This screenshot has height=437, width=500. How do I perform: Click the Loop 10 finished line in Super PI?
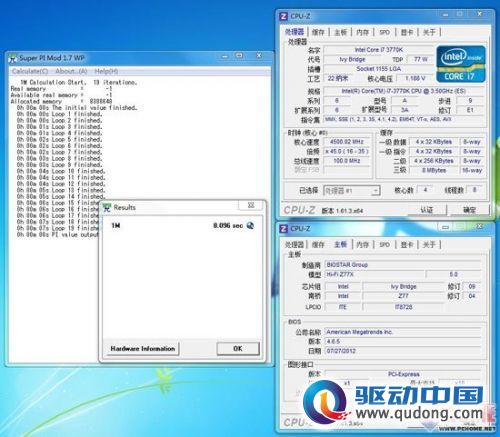[61, 171]
